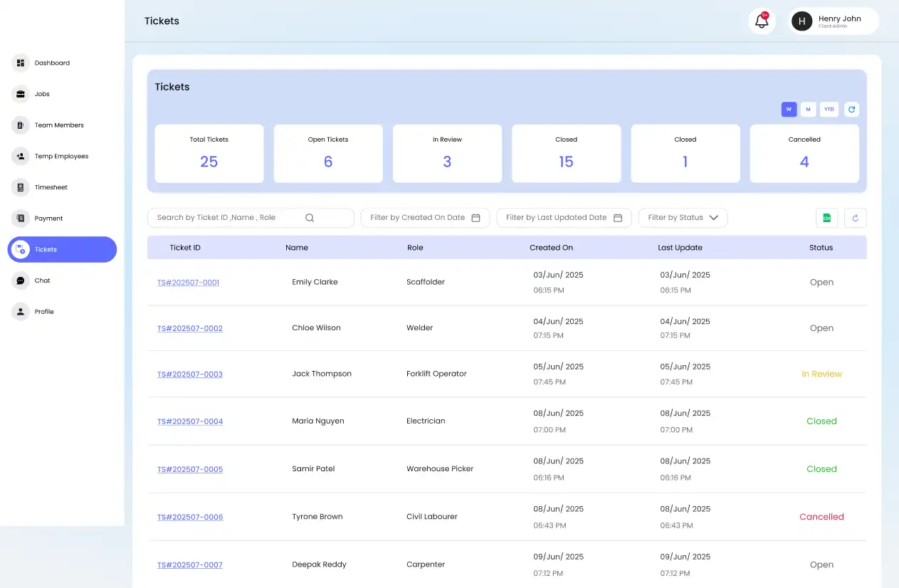Select the weekly W toggle

(x=789, y=110)
